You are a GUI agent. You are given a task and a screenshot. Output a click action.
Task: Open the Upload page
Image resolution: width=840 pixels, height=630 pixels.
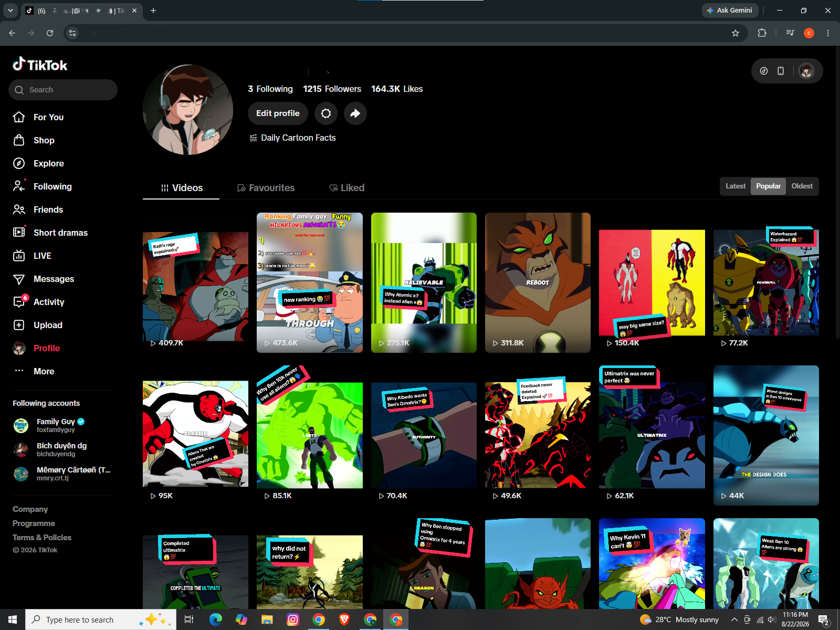[x=38, y=325]
